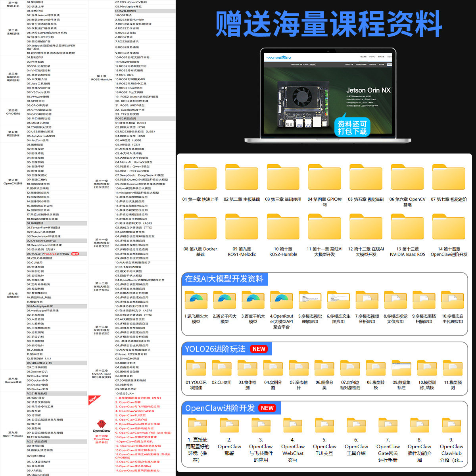Open the 9. OpenClaw ClawHub介绍 folder icon

pyautogui.click(x=451, y=426)
